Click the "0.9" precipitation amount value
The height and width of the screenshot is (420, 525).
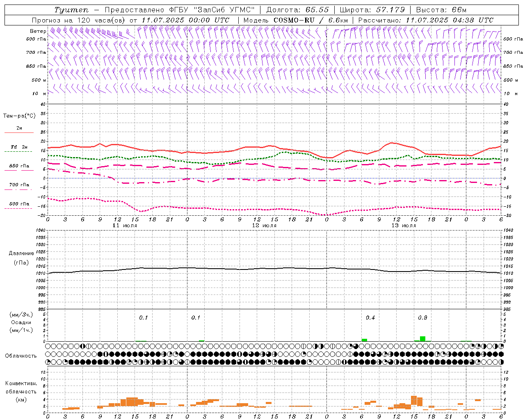point(422,317)
